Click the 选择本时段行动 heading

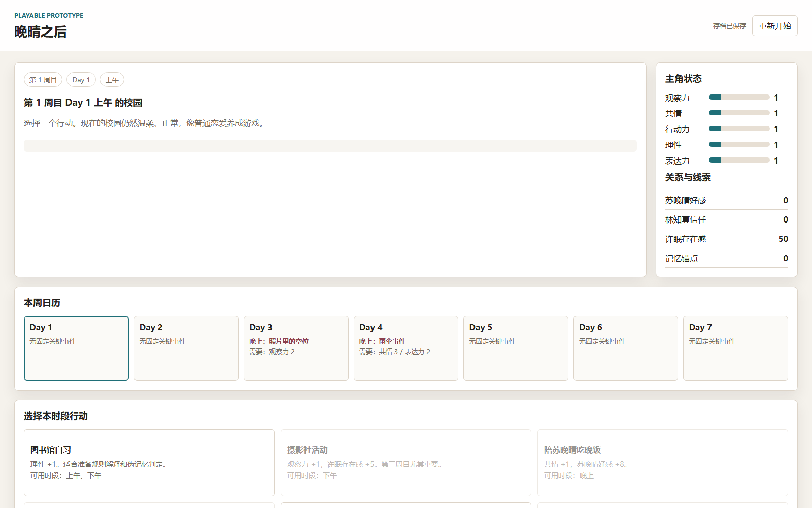click(56, 416)
